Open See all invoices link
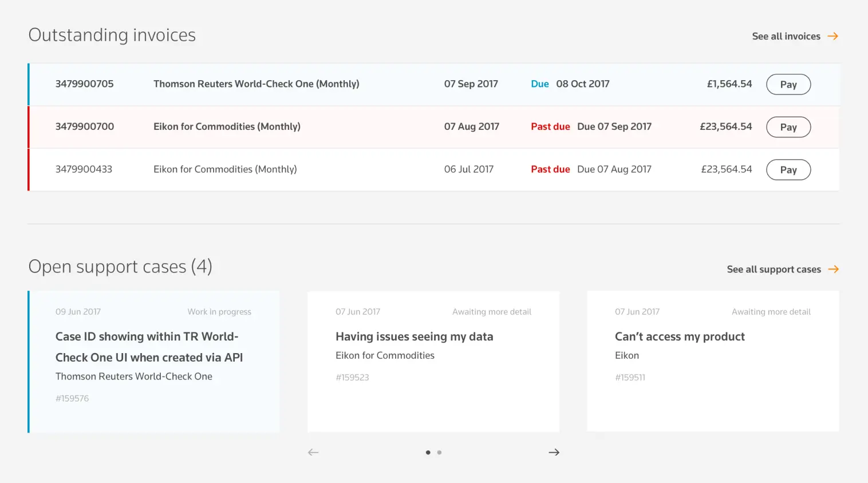The height and width of the screenshot is (483, 868). [786, 36]
